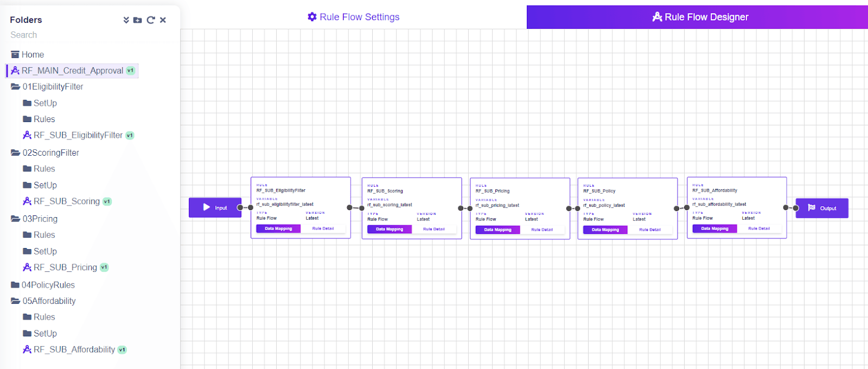Screen dimensions: 868x369
Task: Select the output port of RF_SUB_EligibilityFilter node
Action: [349, 207]
